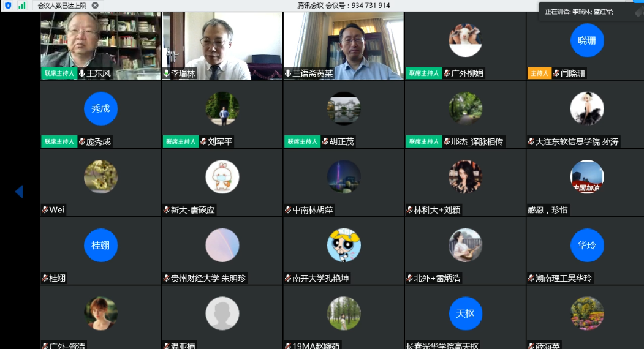Viewport: 644px width, 349px height.
Task: Click the muted mic icon beside 桂翊
Action: tap(45, 278)
